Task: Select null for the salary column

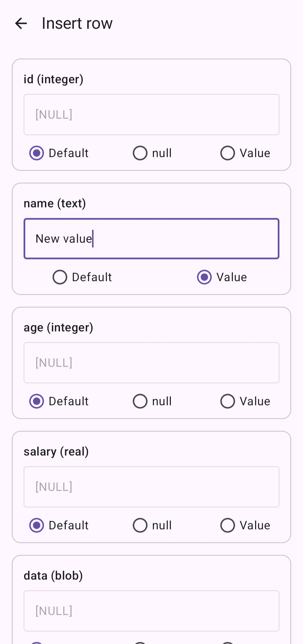Action: [140, 525]
